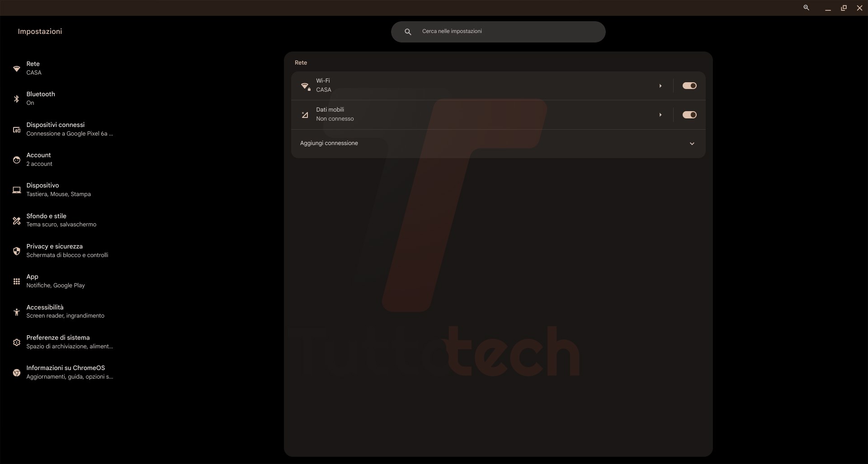The height and width of the screenshot is (464, 868).
Task: Open Privacy e sicurezza via the shield icon
Action: click(17, 251)
